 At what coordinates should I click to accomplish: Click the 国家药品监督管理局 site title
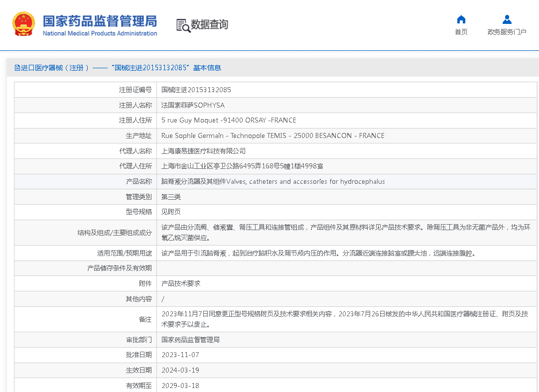(x=100, y=21)
